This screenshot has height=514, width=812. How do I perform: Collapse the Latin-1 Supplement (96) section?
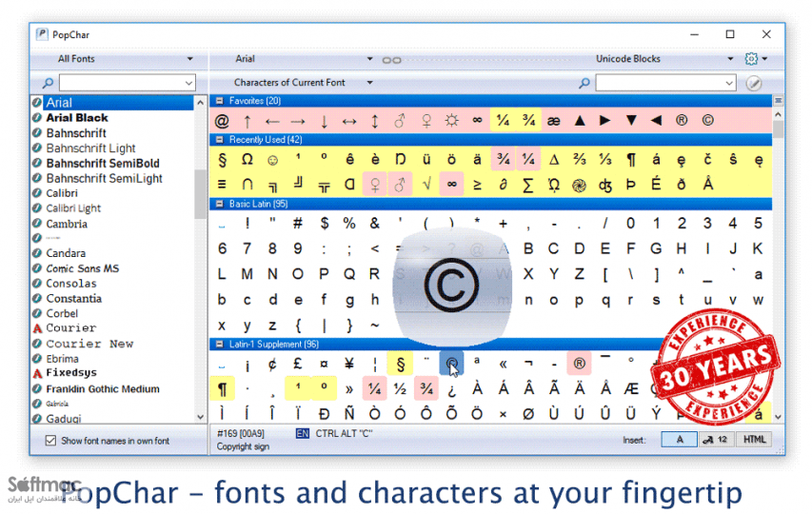click(x=219, y=345)
